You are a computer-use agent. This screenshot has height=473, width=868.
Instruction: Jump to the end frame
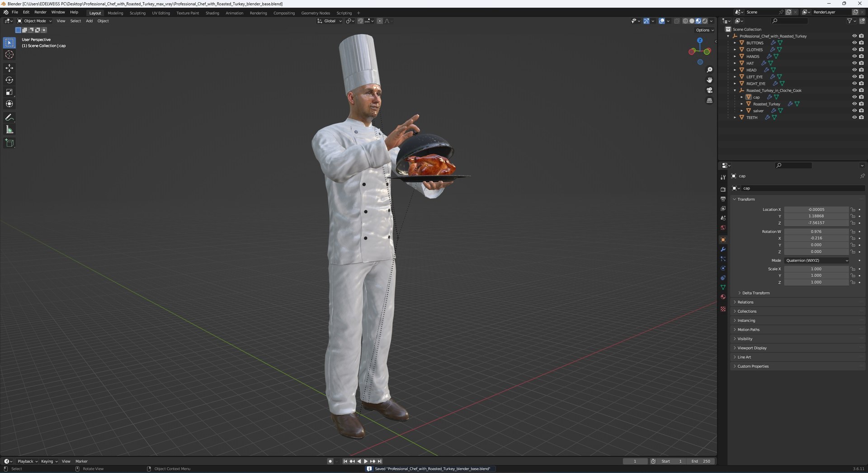pos(380,461)
